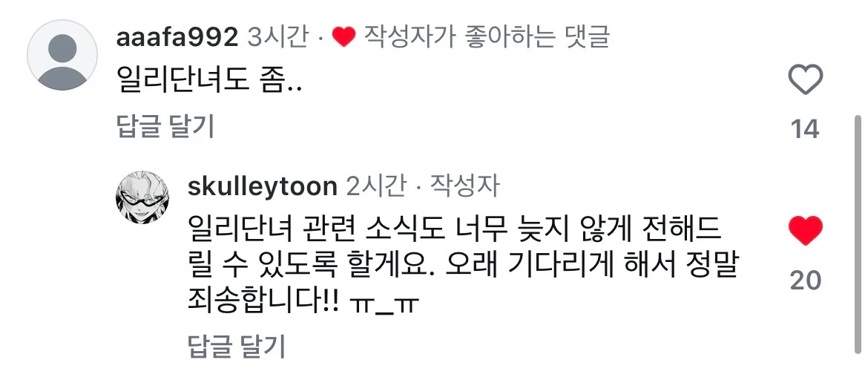Tap the small red heart beside 작성자가 좋아하는 댓글
The width and height of the screenshot is (868, 377).
click(343, 37)
